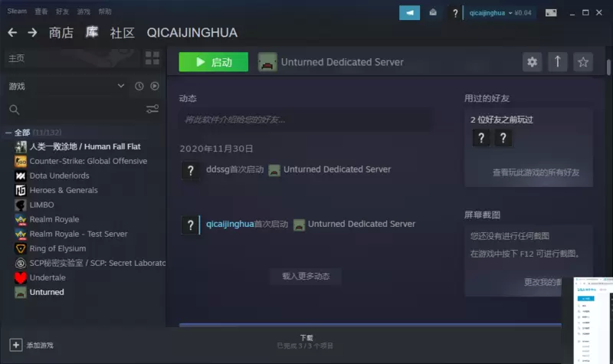613x364 pixels.
Task: Open the first friend avatar under 2 位好友之前玩过
Action: pos(481,138)
